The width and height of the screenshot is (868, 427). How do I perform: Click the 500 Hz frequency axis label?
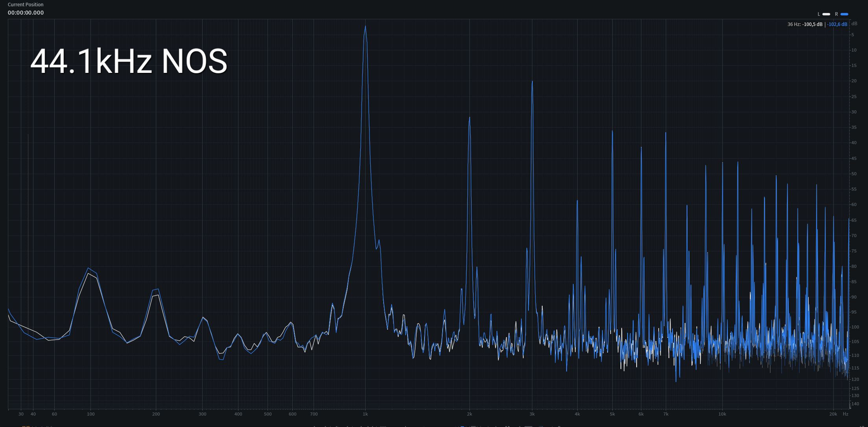(x=268, y=414)
